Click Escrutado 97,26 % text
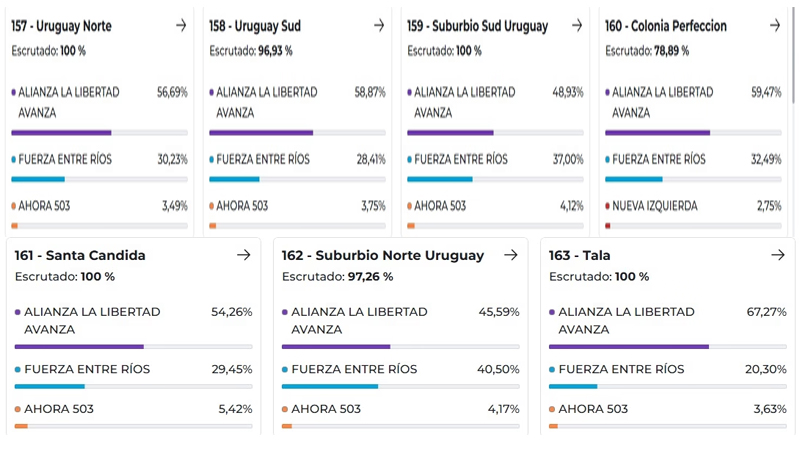Viewport: 800px width, 459px height. 337,276
